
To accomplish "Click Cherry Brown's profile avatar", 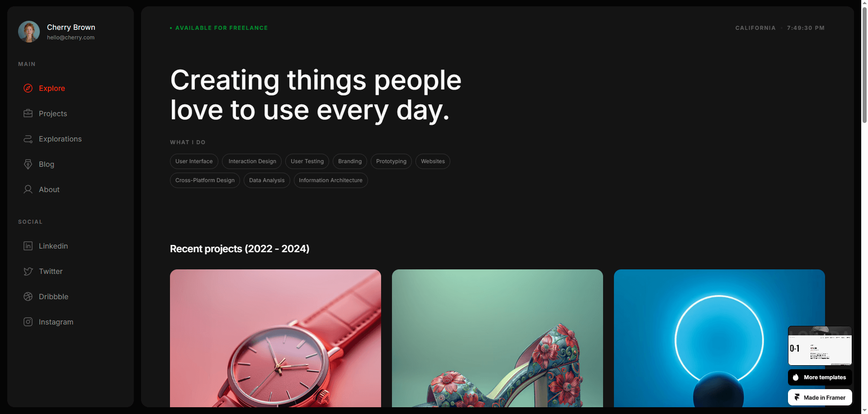I will 29,32.
